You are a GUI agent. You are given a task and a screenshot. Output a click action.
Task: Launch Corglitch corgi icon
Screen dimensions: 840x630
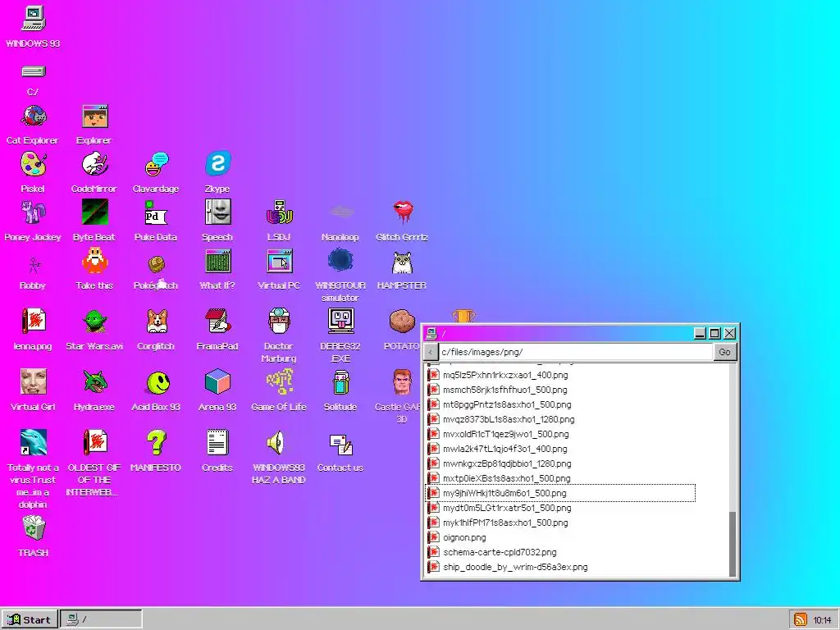click(157, 322)
